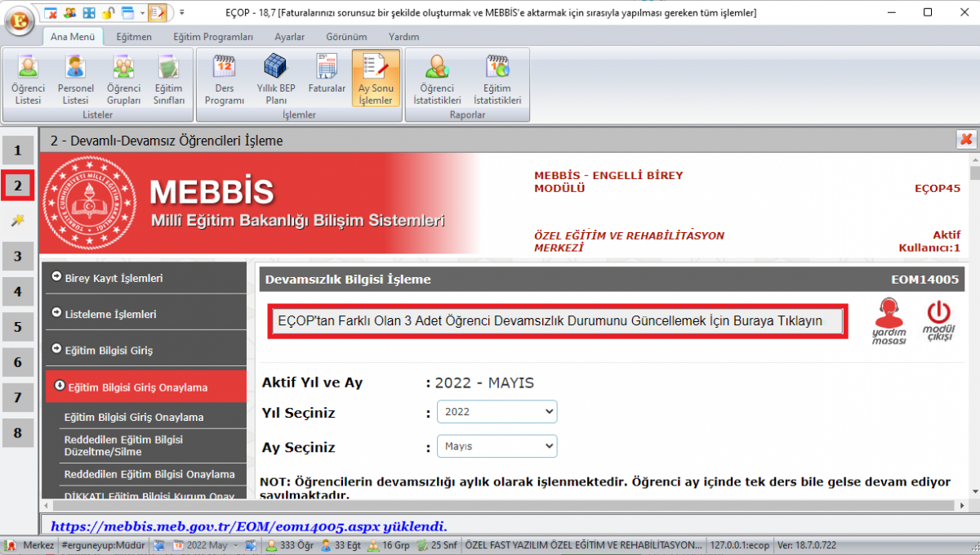Click the blue grid icon in quick access toolbar
Viewport: 980px width, 555px height.
tap(88, 13)
